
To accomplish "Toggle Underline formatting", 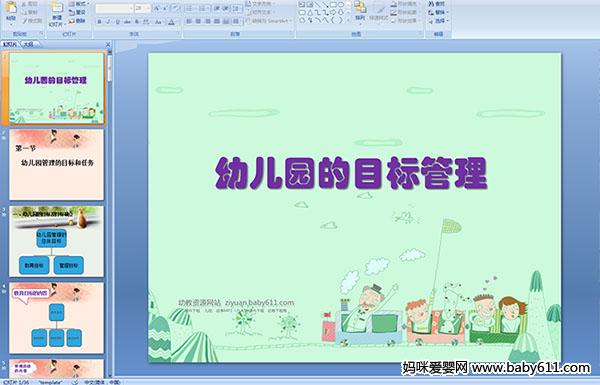I will pyautogui.click(x=117, y=22).
